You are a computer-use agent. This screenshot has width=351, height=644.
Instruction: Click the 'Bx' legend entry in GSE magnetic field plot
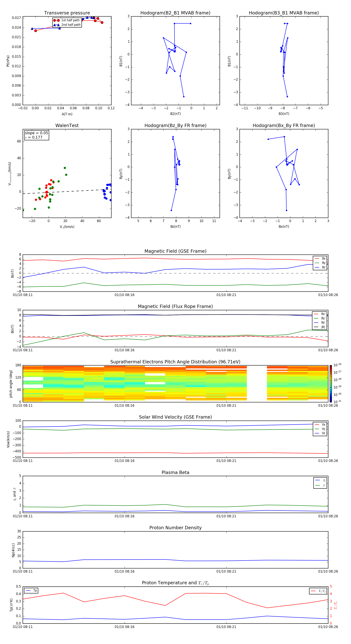320,259
